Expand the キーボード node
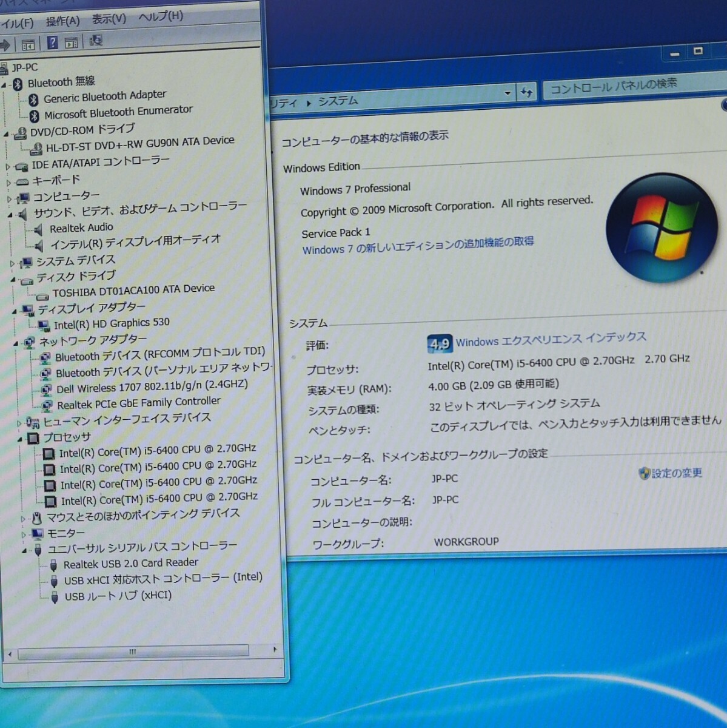 pos(8,183)
